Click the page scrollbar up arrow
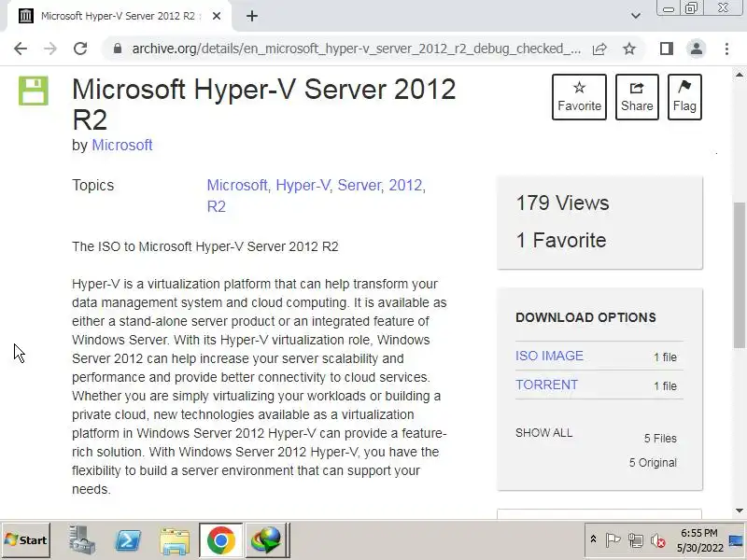Screen dimensions: 747x560 pos(739,75)
